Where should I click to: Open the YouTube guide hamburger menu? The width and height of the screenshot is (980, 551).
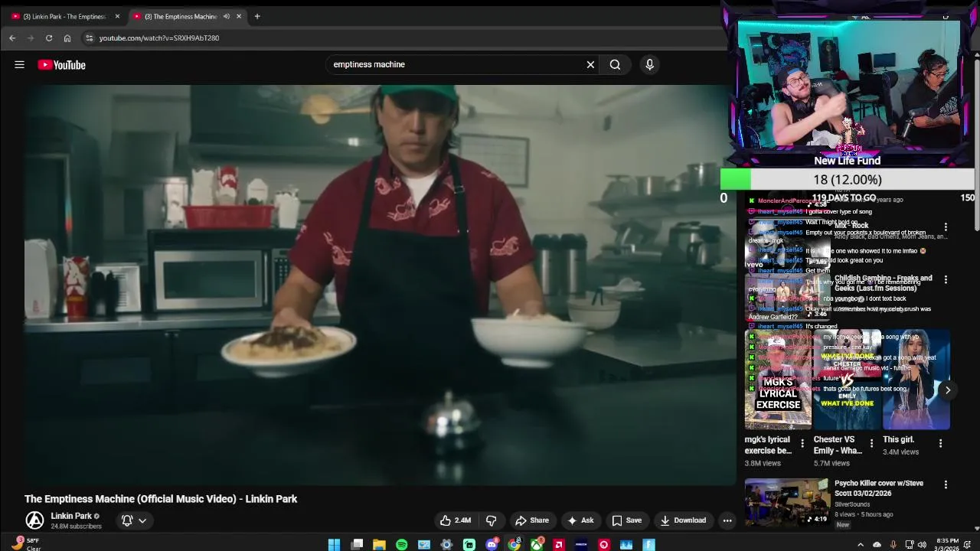click(x=19, y=65)
